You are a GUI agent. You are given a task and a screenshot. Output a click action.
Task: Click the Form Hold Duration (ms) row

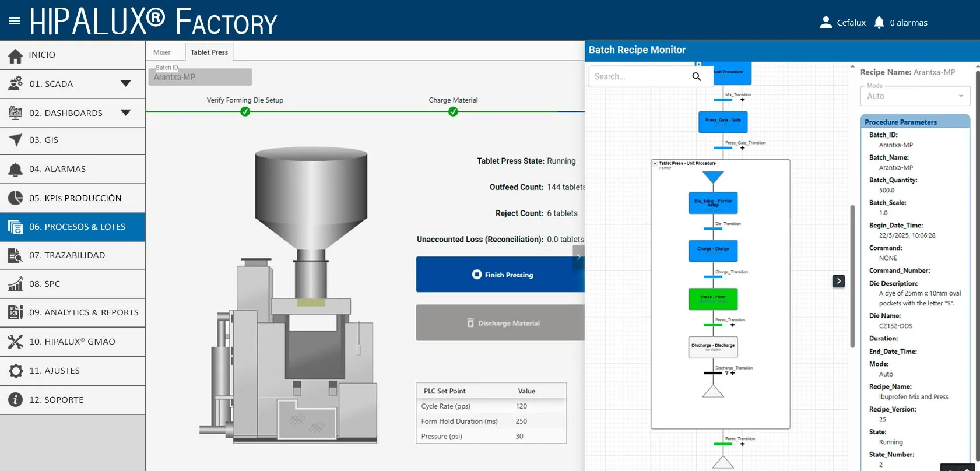pos(491,421)
